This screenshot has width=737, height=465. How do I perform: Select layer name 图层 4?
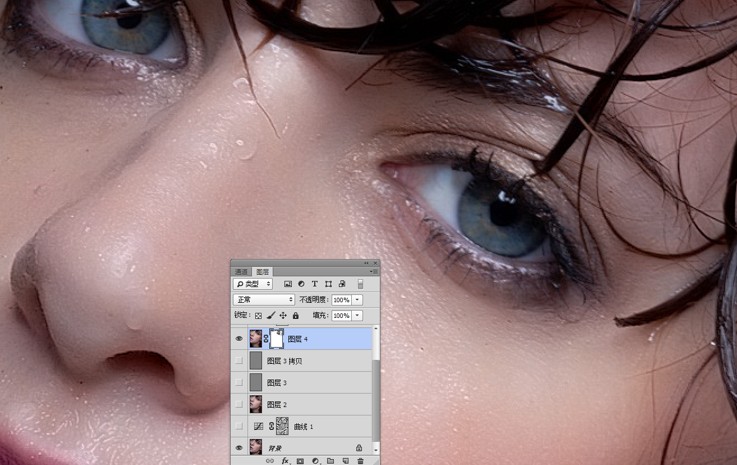pos(298,339)
